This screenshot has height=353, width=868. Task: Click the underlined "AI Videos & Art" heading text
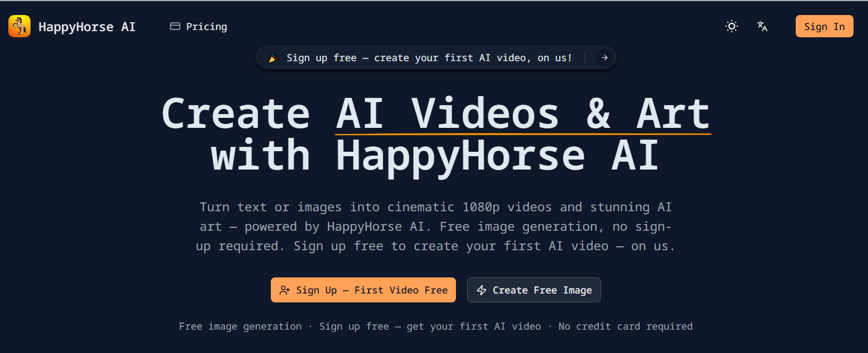[522, 113]
